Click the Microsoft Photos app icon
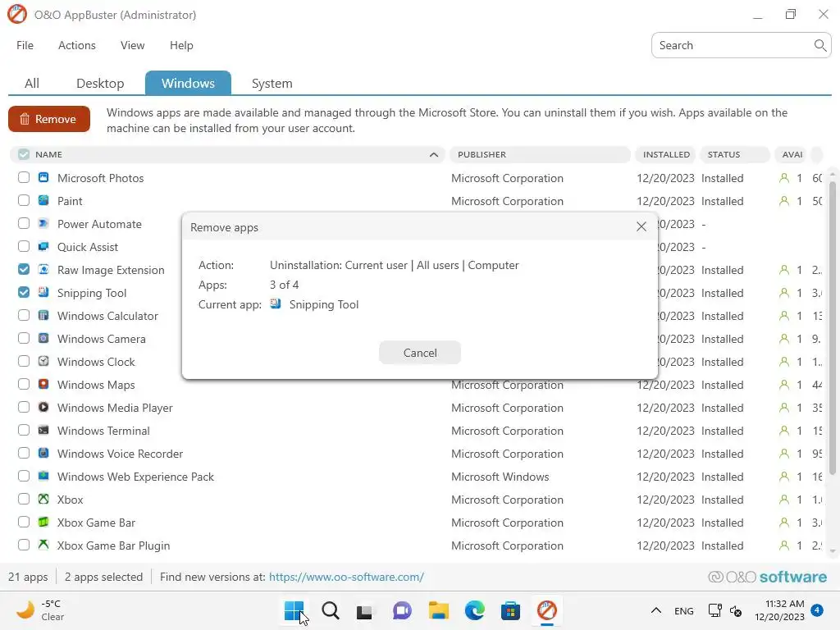This screenshot has height=630, width=840. (43, 177)
